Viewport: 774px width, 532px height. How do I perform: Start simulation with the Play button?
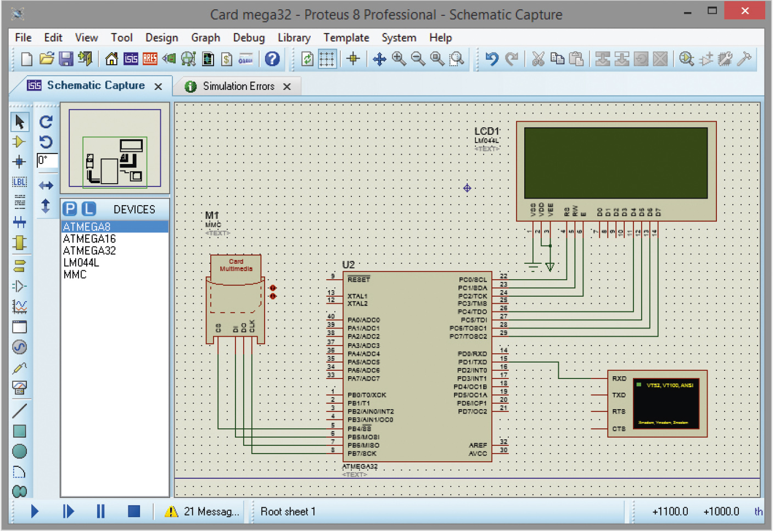pyautogui.click(x=35, y=512)
